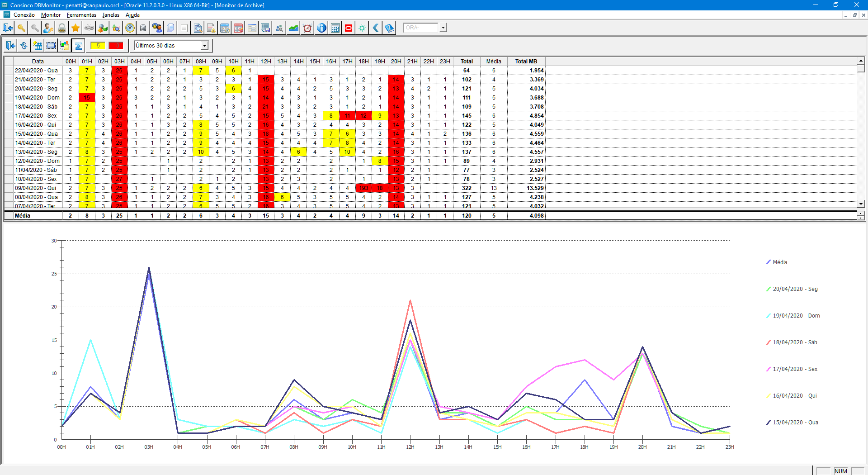The width and height of the screenshot is (868, 475).
Task: Click the table scrollbar up arrow
Action: [x=861, y=61]
